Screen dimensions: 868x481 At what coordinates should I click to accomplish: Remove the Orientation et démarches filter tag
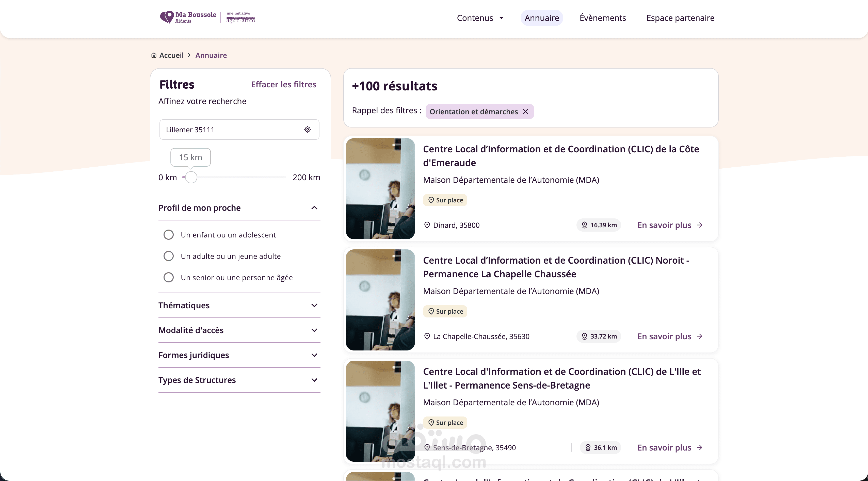coord(525,111)
